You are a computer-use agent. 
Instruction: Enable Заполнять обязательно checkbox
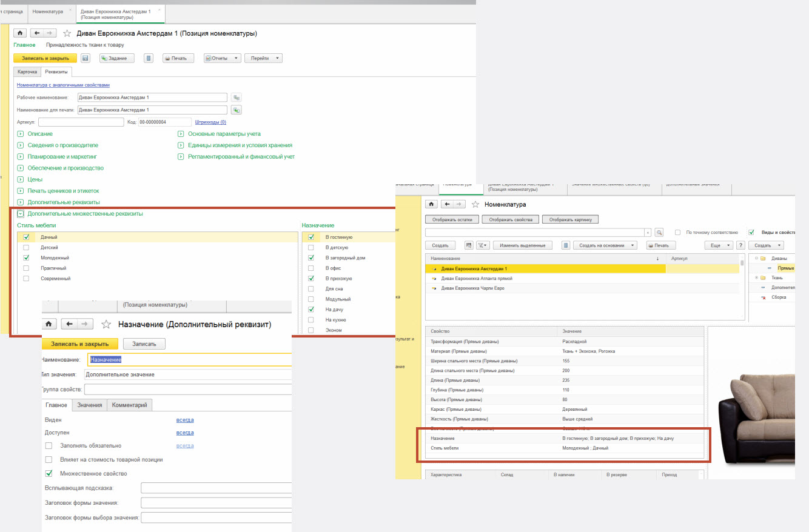tap(49, 446)
